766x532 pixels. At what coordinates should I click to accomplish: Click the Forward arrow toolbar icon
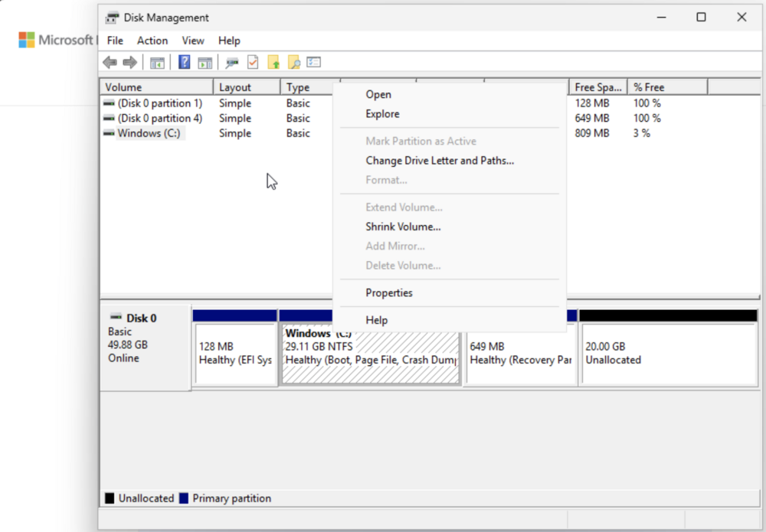pyautogui.click(x=130, y=63)
